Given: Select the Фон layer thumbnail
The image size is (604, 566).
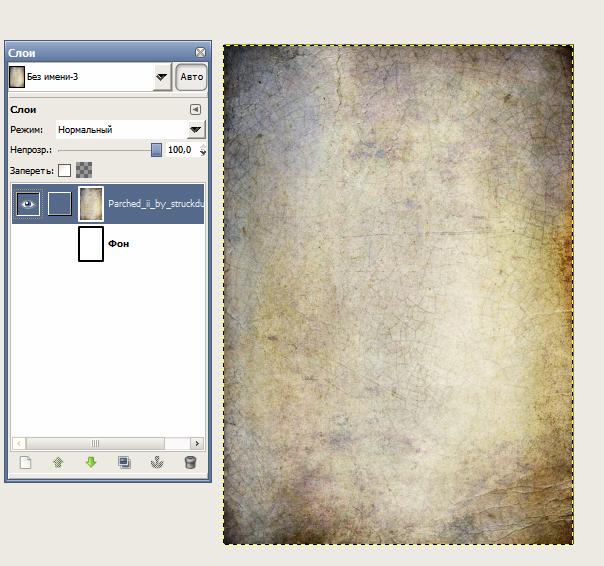Looking at the screenshot, I should (91, 244).
